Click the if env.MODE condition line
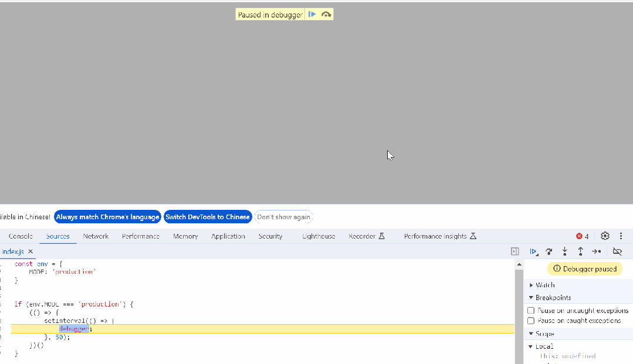 [73, 304]
